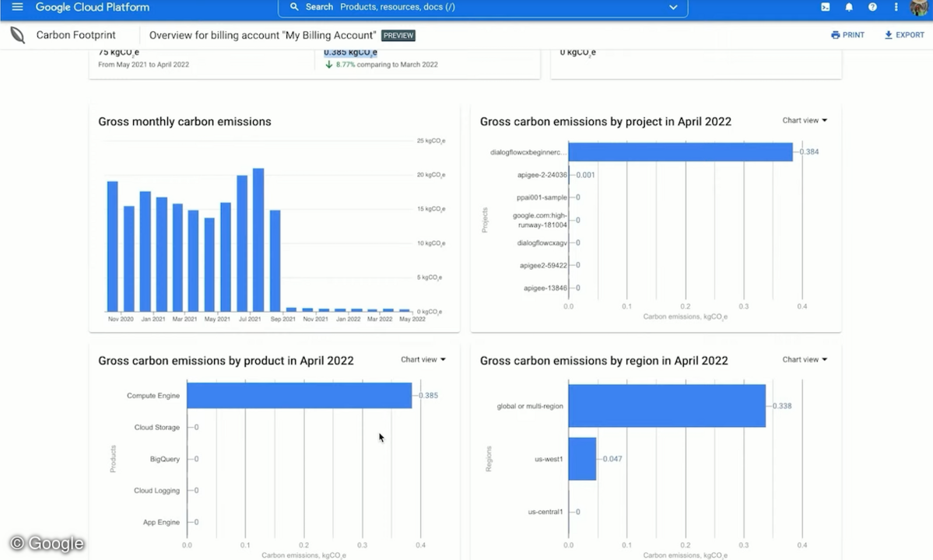Click the first monthly bar for Nov 2020
The width and height of the screenshot is (933, 560).
coord(113,246)
